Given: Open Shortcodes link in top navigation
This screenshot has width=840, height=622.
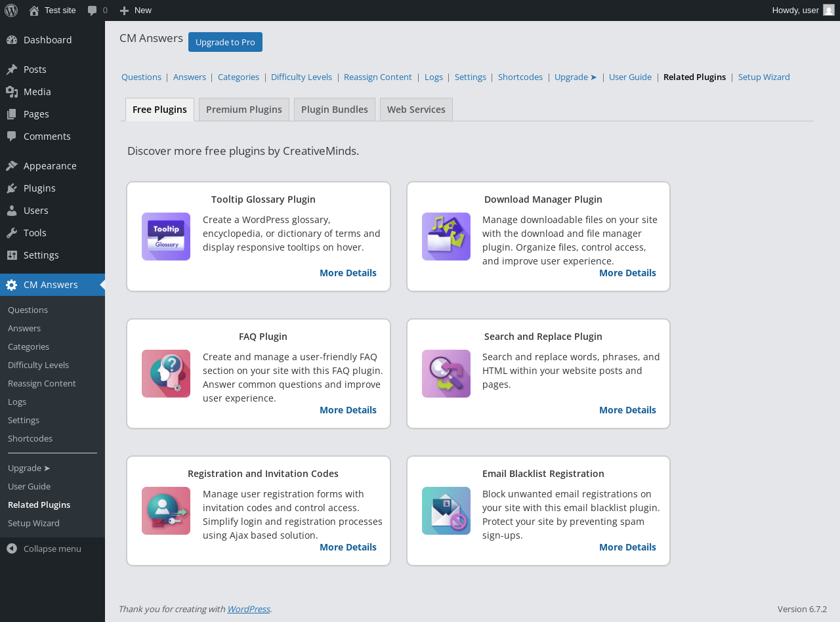Looking at the screenshot, I should tap(520, 77).
